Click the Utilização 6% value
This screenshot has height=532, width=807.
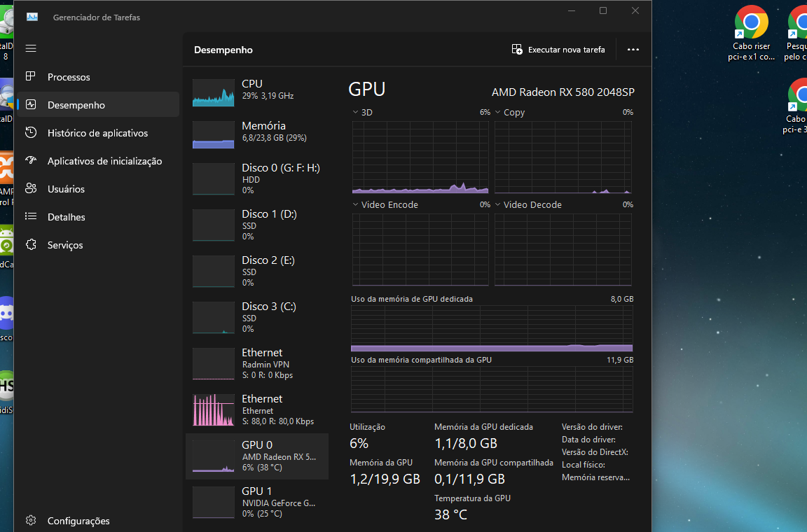[x=359, y=444]
